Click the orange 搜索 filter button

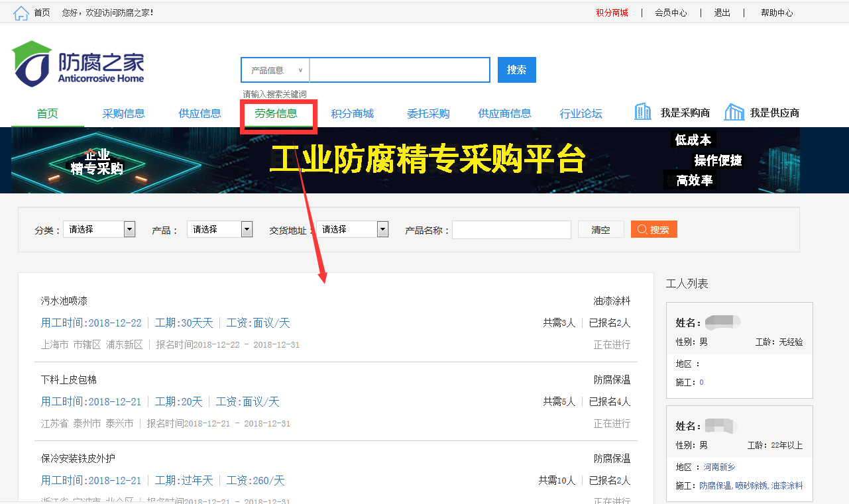tap(653, 230)
